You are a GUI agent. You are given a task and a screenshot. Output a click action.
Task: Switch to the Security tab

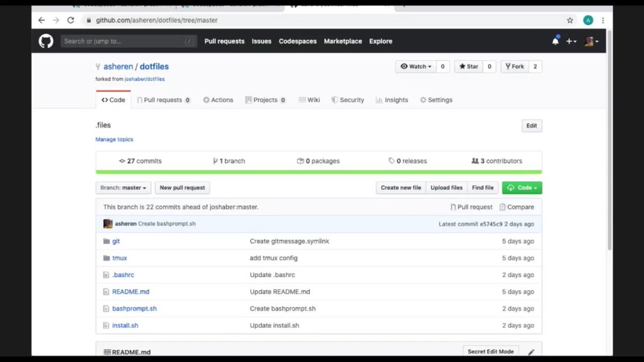pyautogui.click(x=348, y=100)
